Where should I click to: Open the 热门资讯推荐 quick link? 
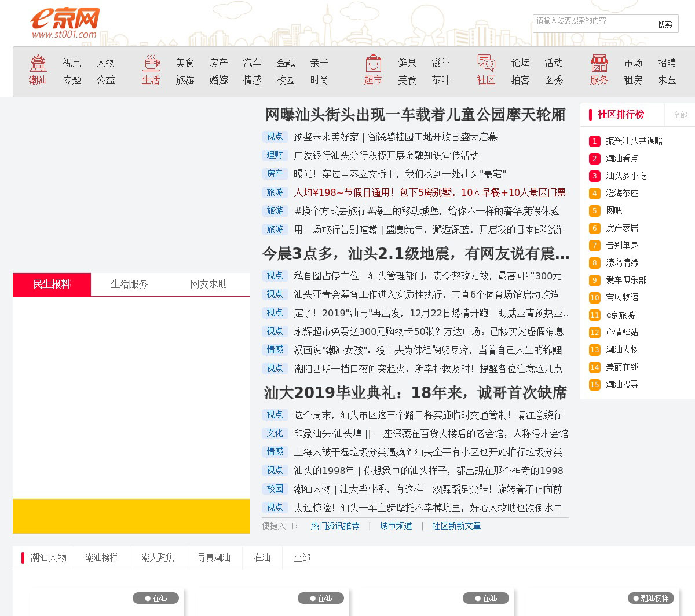click(x=335, y=526)
